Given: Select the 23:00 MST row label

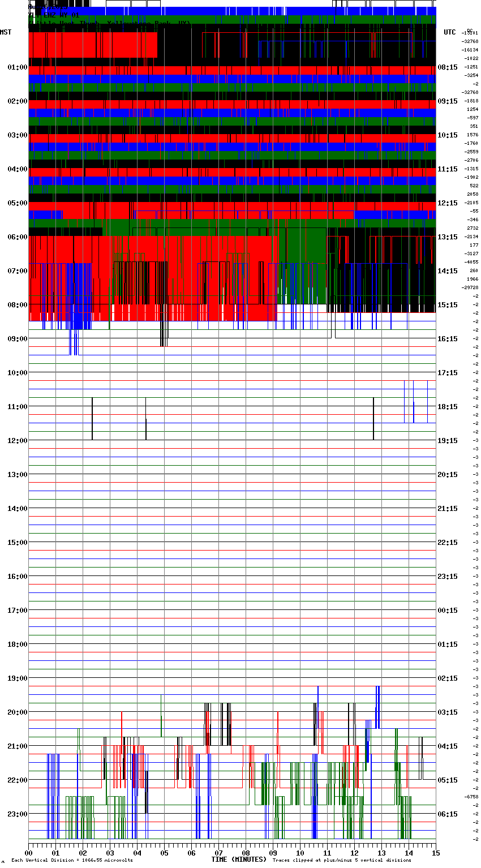Looking at the screenshot, I should [x=18, y=814].
